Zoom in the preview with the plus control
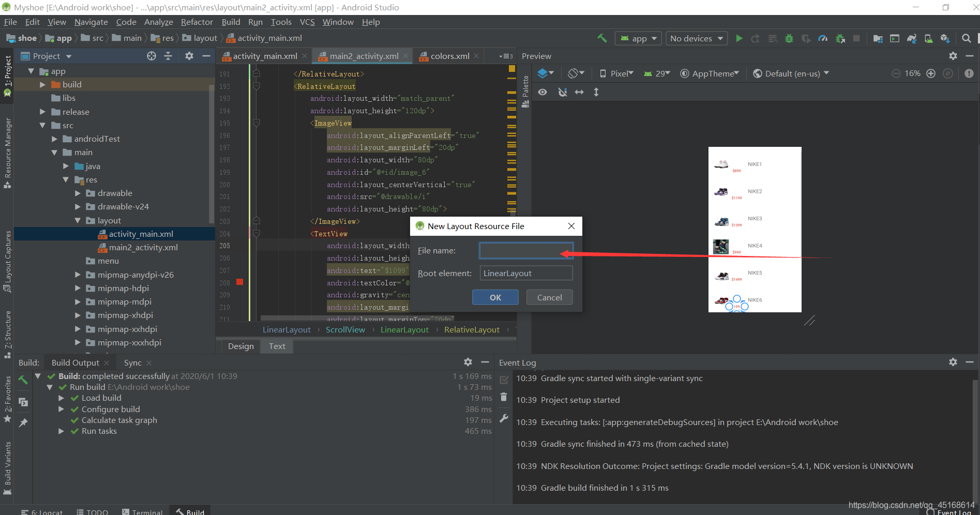The width and height of the screenshot is (980, 515). click(931, 73)
